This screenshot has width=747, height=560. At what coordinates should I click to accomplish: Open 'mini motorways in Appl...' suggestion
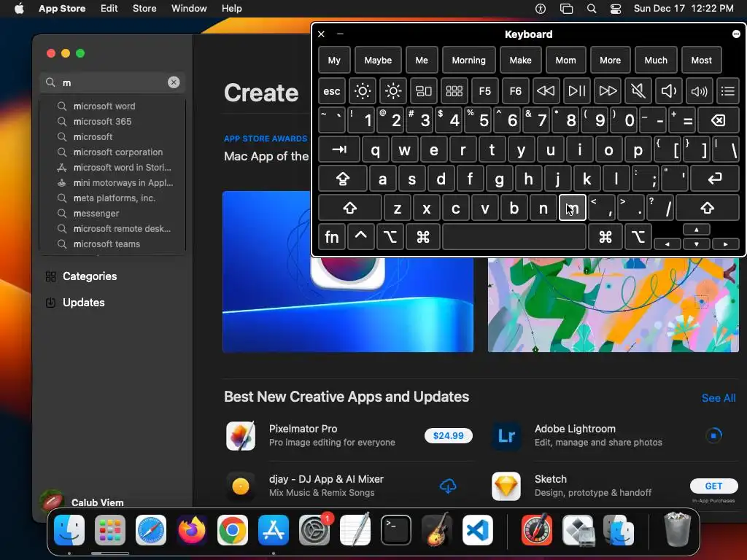112,182
